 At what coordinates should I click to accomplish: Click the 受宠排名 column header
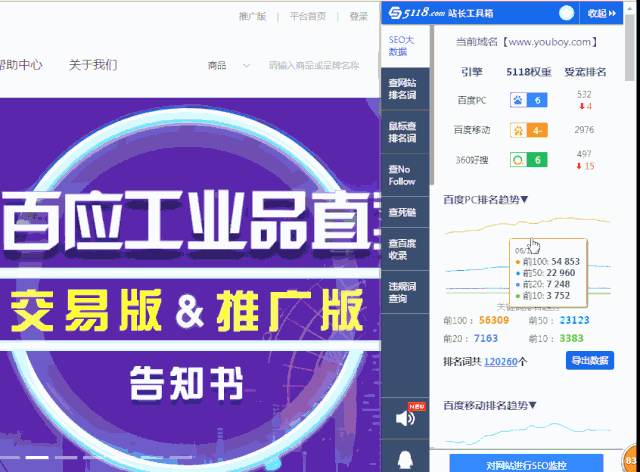585,72
